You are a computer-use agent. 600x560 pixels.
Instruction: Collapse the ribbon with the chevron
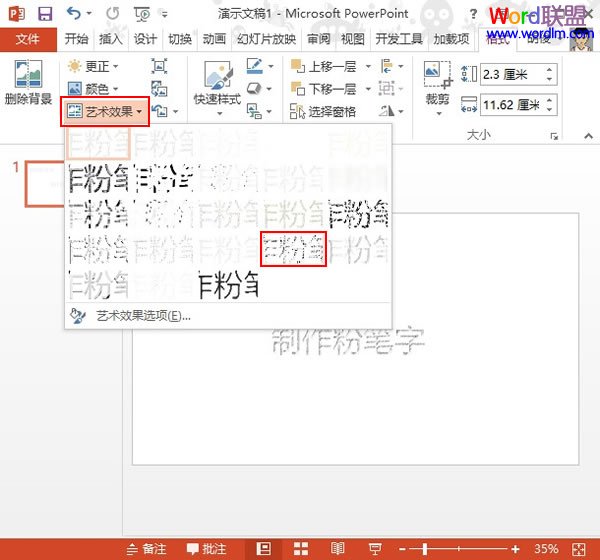[589, 136]
